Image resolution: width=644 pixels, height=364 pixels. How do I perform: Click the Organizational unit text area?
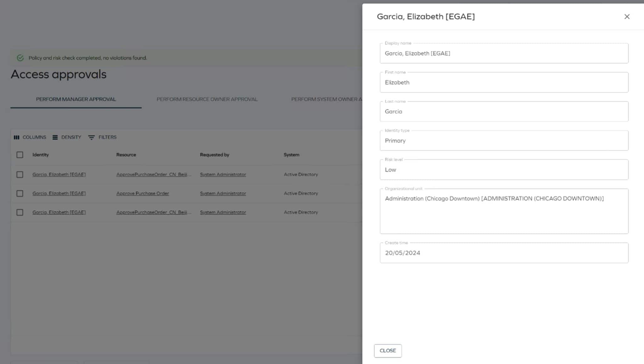pyautogui.click(x=504, y=211)
